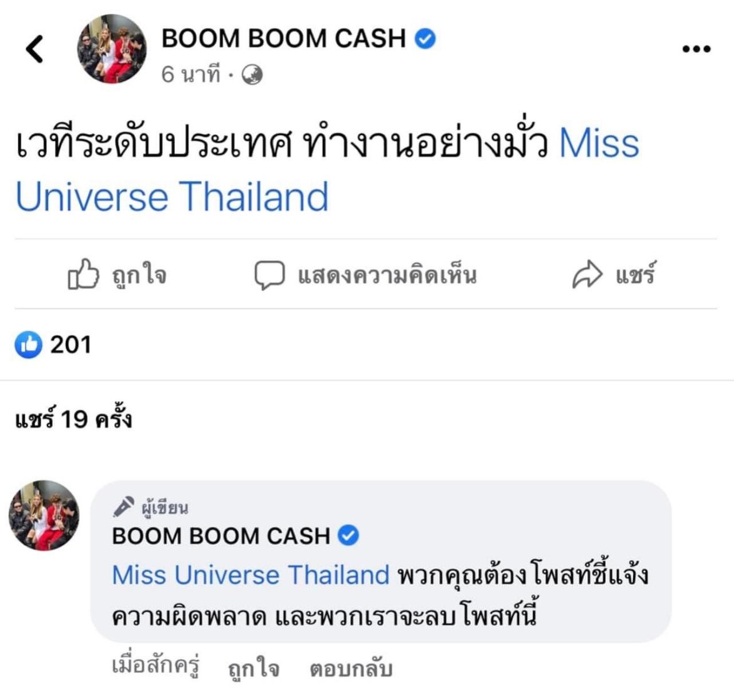Click the share arrow icon
Screen dimensions: 734x700
(587, 275)
